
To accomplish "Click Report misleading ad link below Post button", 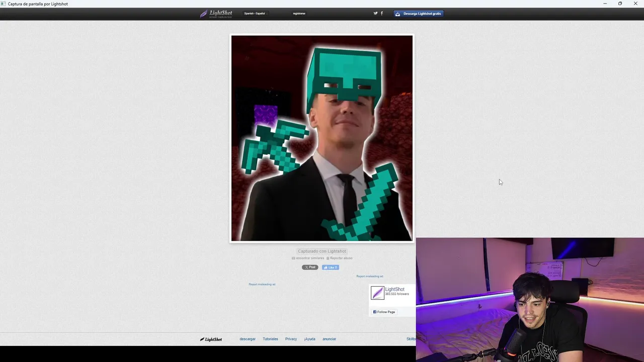I will coord(262,284).
